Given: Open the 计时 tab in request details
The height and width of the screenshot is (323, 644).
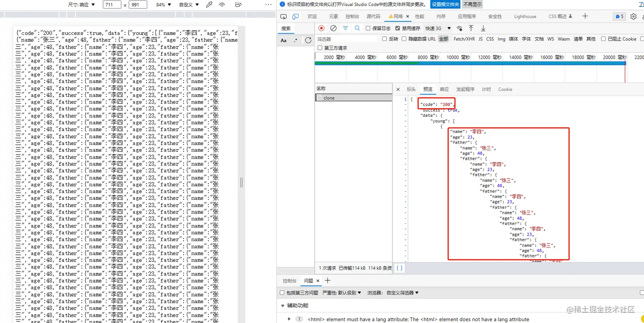Looking at the screenshot, I should point(486,89).
